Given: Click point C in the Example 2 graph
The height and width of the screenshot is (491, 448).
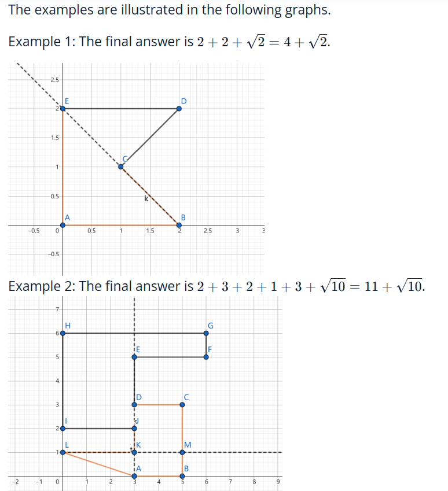Looking at the screenshot, I should click(x=182, y=405).
